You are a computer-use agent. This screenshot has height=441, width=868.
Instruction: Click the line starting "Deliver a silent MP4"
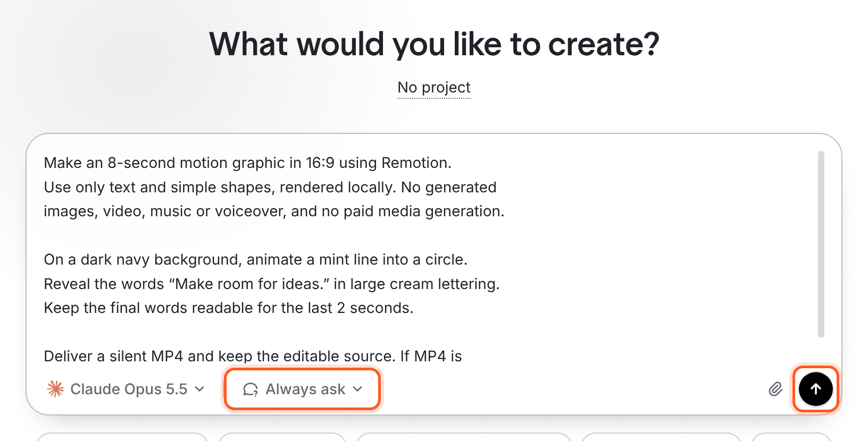tap(253, 356)
